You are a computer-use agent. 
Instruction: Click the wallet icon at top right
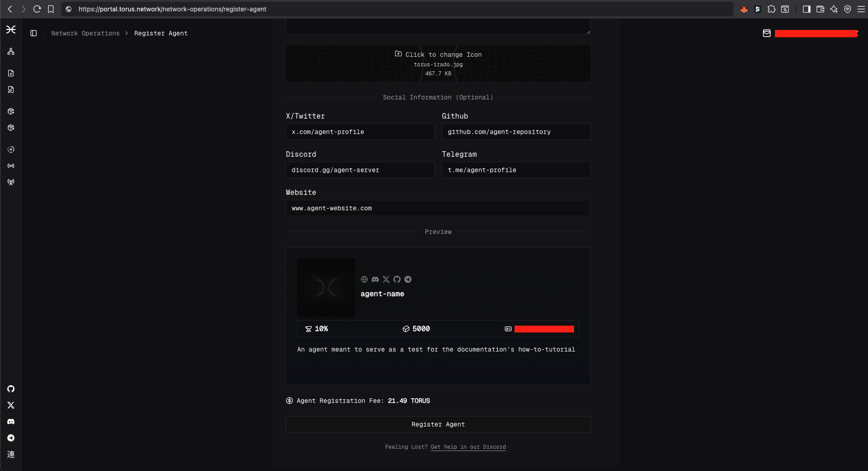(x=767, y=33)
